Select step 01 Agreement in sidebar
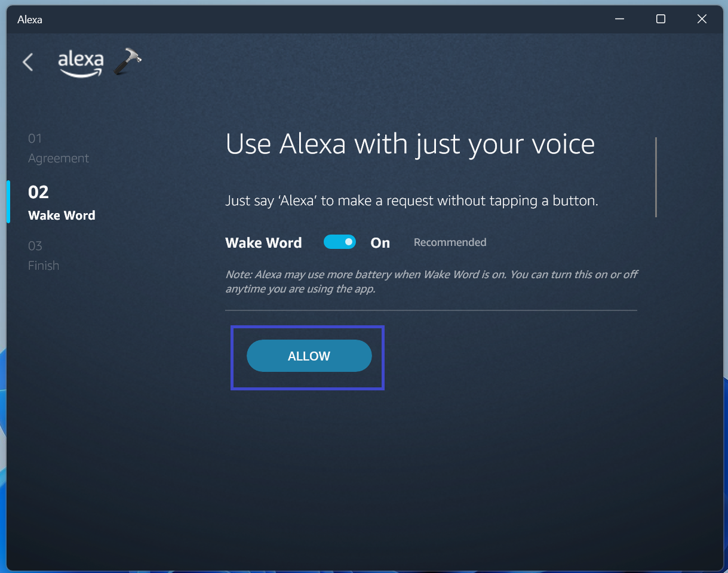This screenshot has width=728, height=573. [59, 148]
